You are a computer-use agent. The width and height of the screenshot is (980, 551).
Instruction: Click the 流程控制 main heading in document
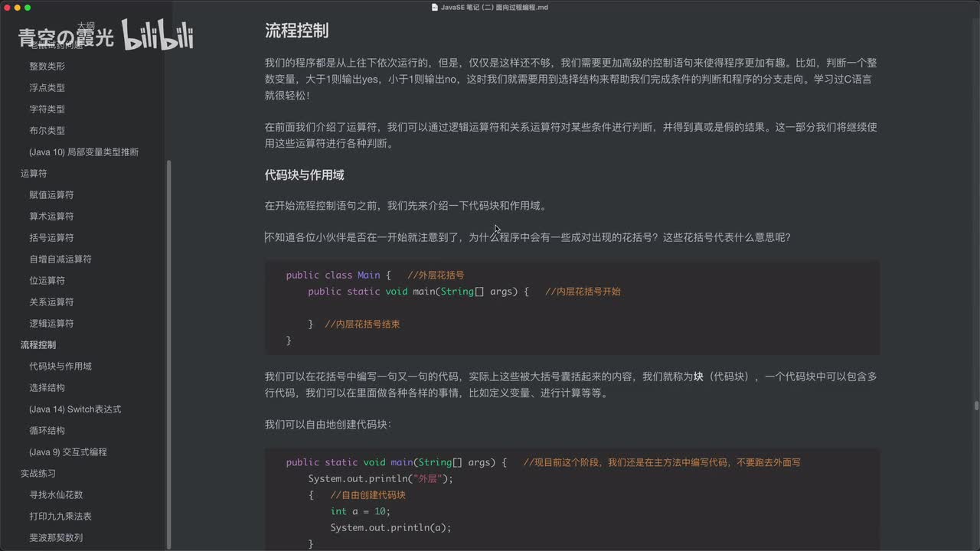pyautogui.click(x=297, y=31)
